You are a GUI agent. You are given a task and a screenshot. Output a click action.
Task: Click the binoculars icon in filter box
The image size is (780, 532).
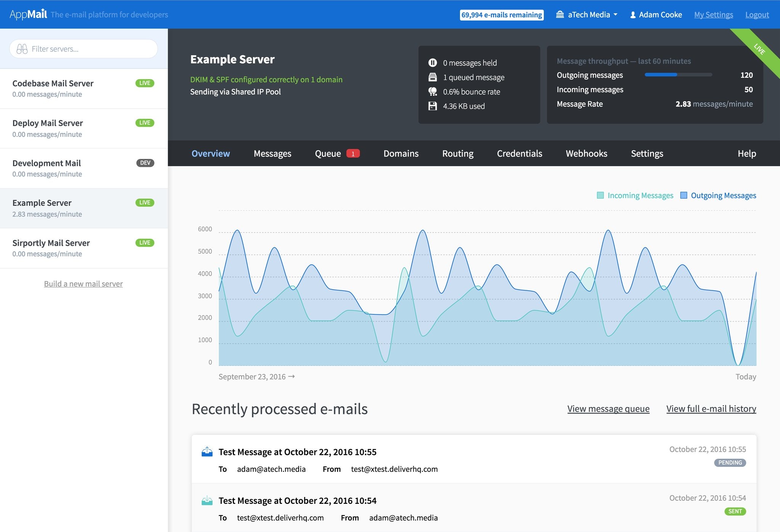(22, 49)
